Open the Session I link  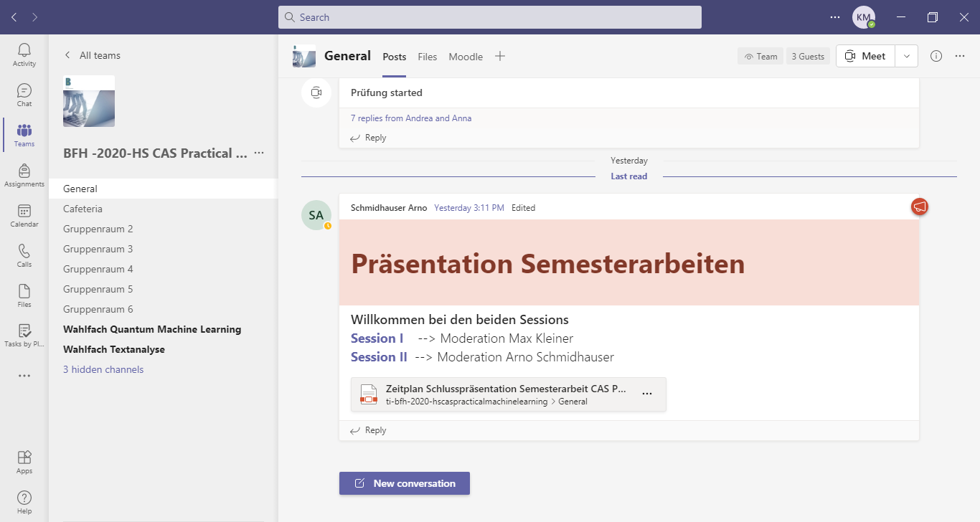click(377, 338)
